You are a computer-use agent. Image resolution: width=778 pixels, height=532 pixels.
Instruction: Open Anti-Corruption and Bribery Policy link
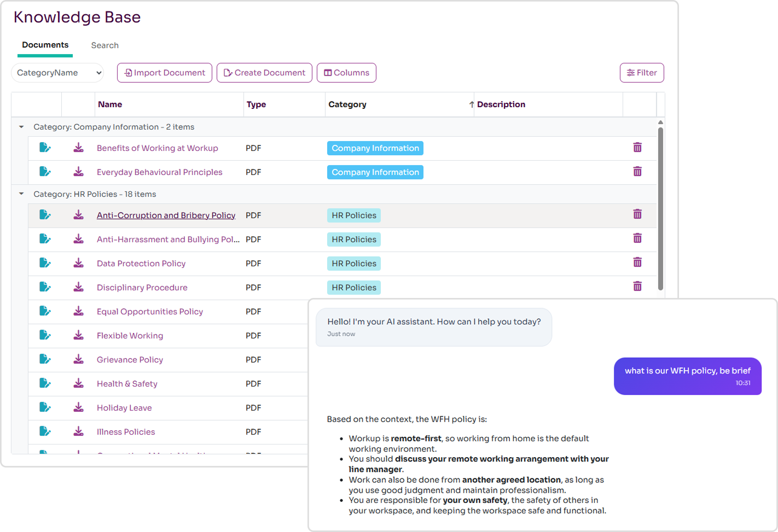166,215
